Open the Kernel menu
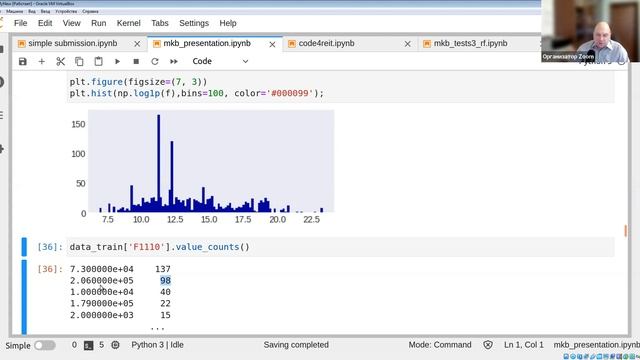Image resolution: width=640 pixels, height=360 pixels. tap(129, 23)
